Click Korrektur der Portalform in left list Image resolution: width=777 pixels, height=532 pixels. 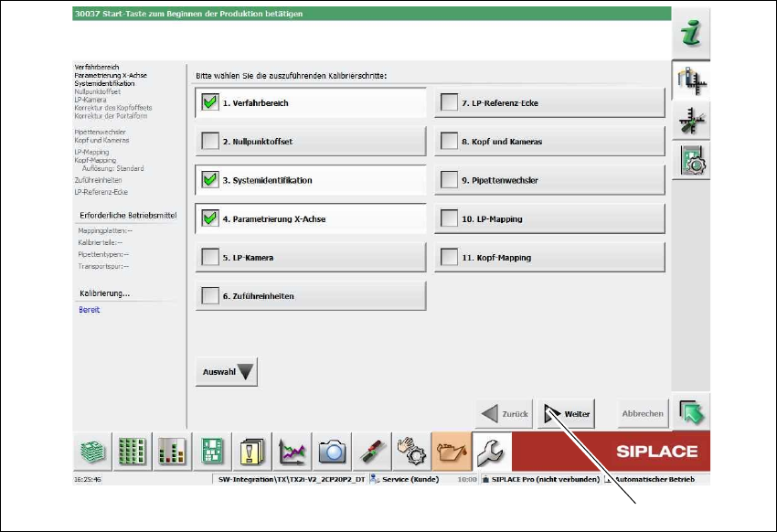click(x=111, y=116)
